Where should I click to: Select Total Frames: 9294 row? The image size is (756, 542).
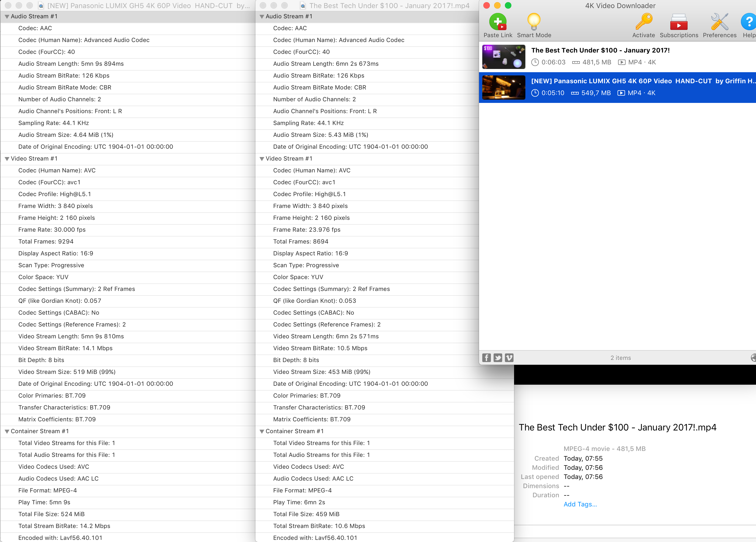128,242
